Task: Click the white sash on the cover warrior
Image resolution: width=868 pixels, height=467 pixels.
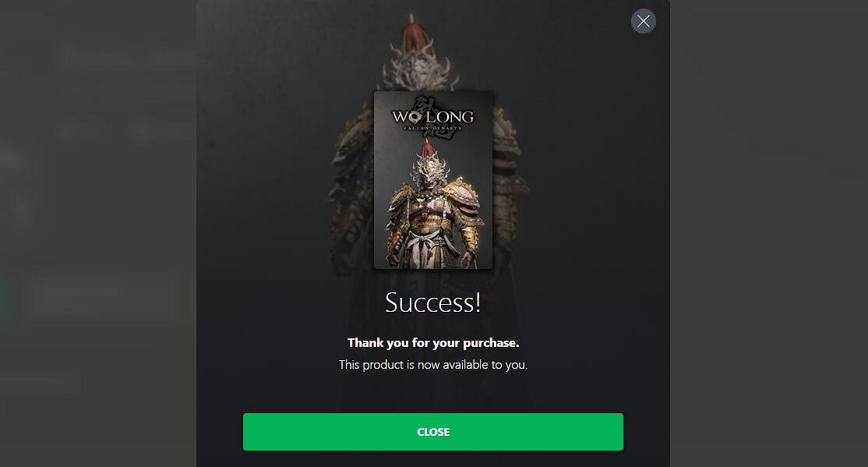Action: click(x=425, y=246)
